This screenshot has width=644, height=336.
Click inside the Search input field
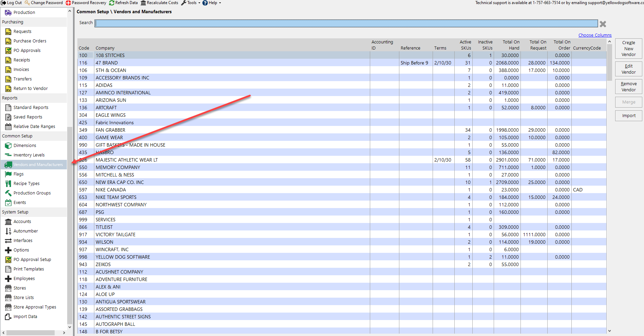pyautogui.click(x=346, y=23)
